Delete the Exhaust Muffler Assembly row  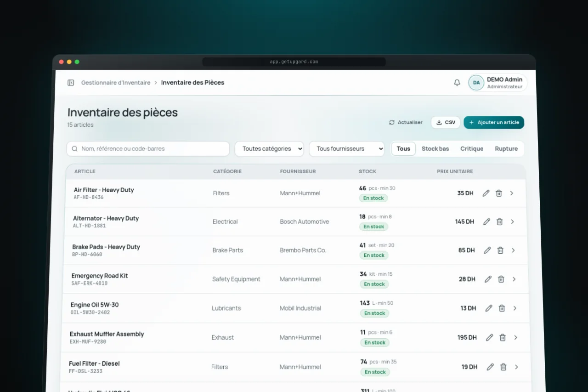(x=503, y=337)
